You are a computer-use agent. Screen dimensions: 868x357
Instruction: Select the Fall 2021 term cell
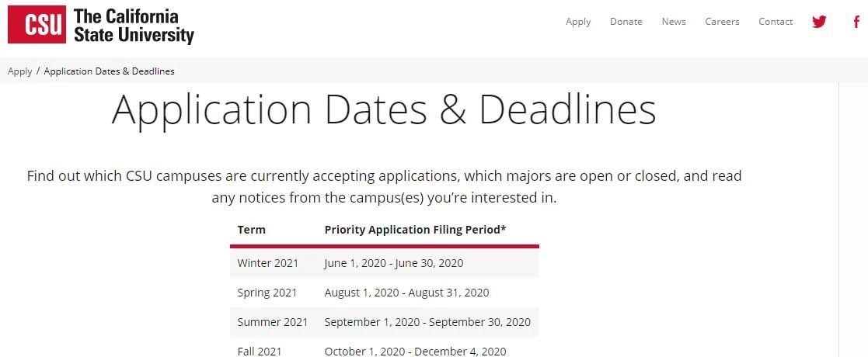tap(259, 352)
